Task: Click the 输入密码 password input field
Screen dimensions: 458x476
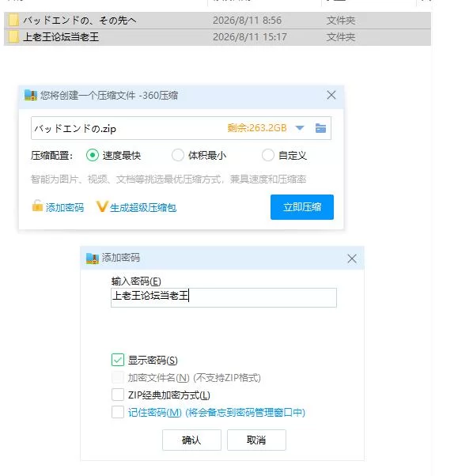Action: tap(224, 297)
